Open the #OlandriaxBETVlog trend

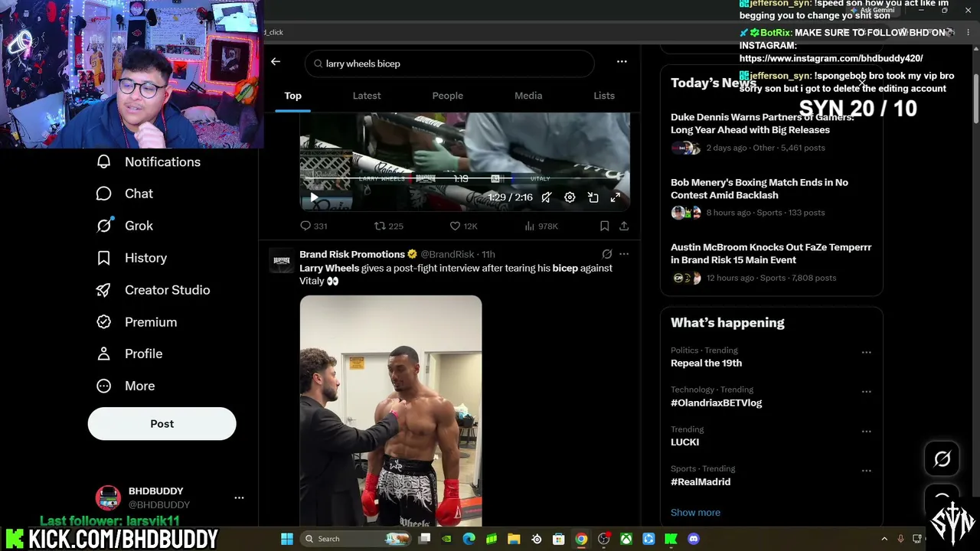click(x=716, y=403)
